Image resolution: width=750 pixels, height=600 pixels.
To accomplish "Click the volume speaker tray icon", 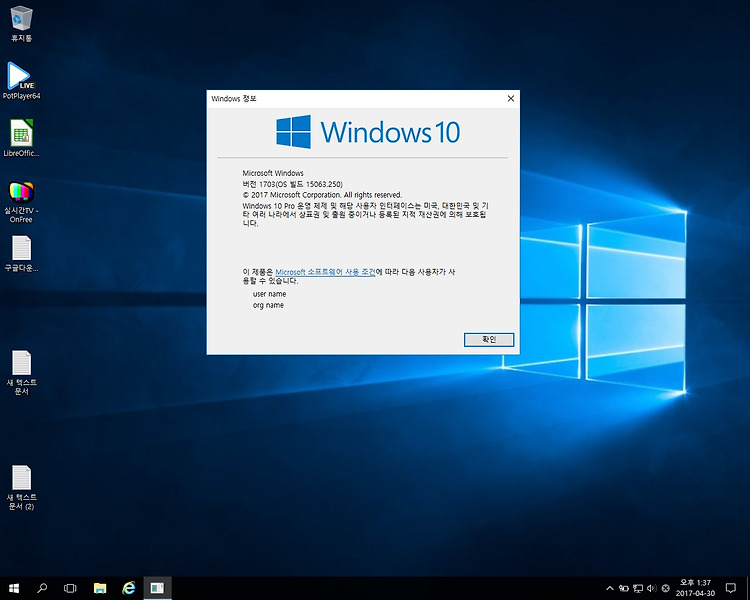I will coord(651,588).
